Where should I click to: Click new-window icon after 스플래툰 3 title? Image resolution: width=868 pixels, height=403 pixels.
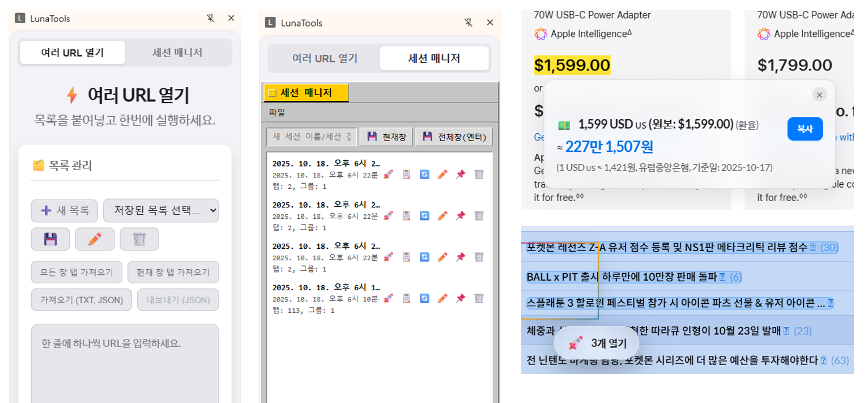[831, 303]
